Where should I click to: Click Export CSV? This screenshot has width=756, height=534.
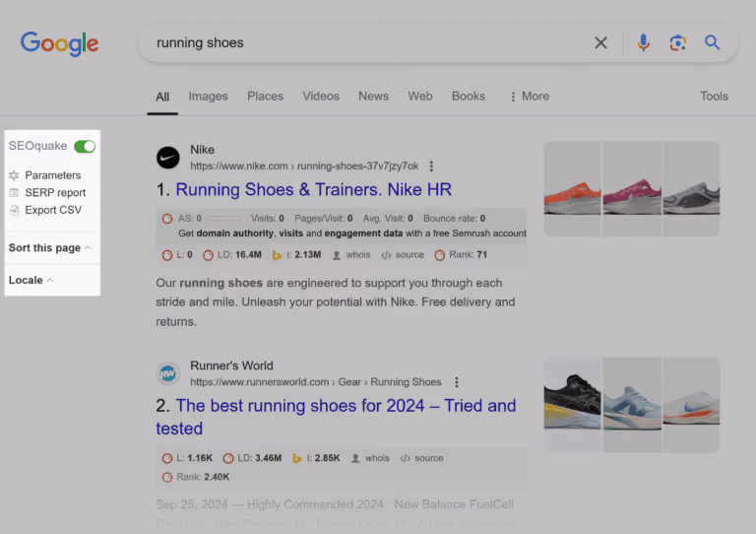pyautogui.click(x=53, y=210)
